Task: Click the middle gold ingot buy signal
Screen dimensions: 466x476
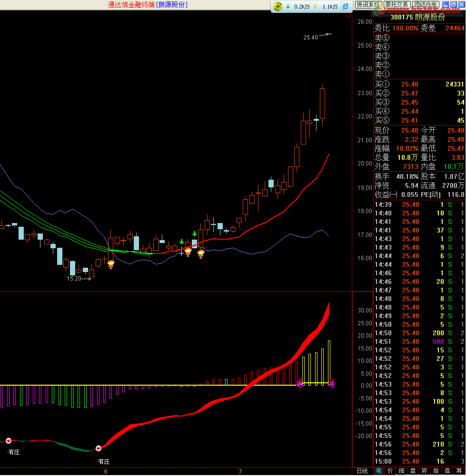Action: tap(188, 252)
